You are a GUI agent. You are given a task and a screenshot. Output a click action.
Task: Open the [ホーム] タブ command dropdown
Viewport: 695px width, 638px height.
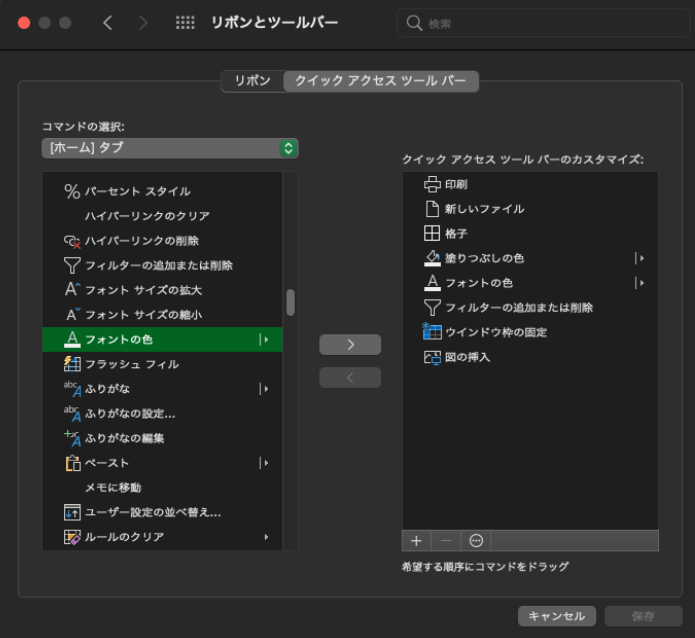pos(170,148)
